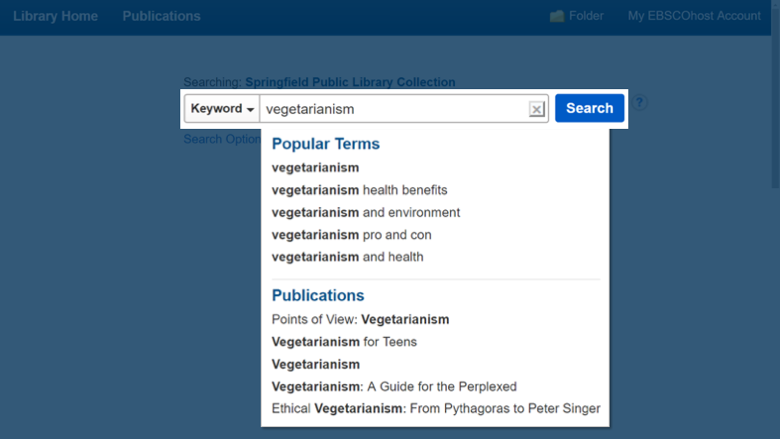Viewport: 780px width, 439px height.
Task: Open My EBSCOhost Account
Action: point(694,16)
